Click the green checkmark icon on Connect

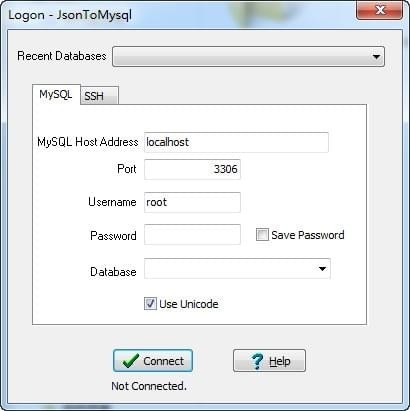(x=130, y=361)
